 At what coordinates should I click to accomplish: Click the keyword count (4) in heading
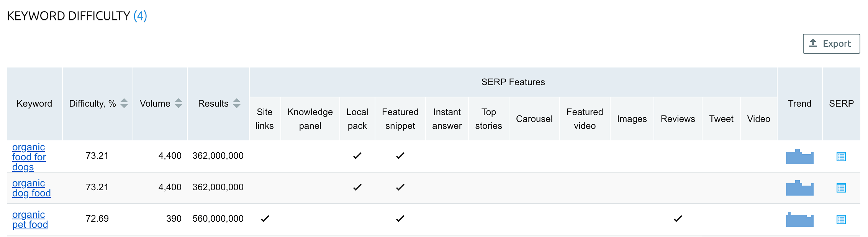(140, 16)
